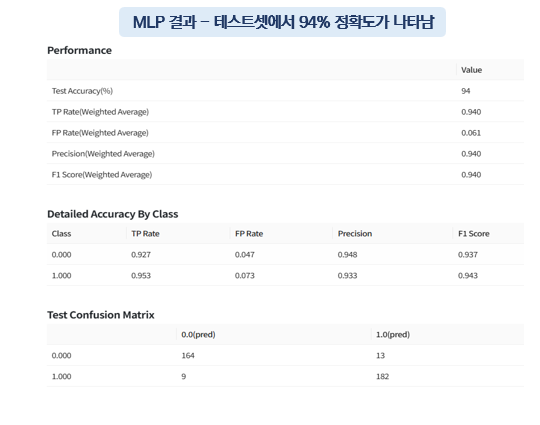Viewport: 540px width, 425px height.
Task: Click the Test Accuracy value 94
Action: 465,91
